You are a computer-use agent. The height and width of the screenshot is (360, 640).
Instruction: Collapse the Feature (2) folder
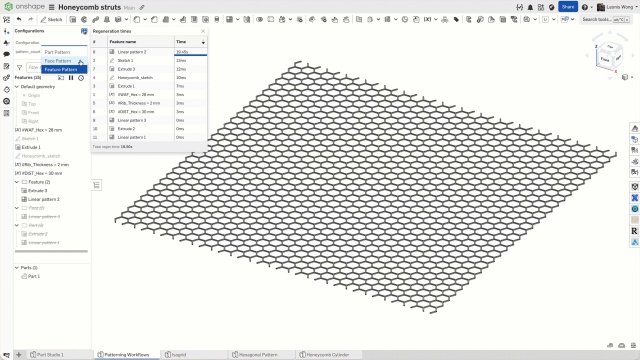coord(17,182)
